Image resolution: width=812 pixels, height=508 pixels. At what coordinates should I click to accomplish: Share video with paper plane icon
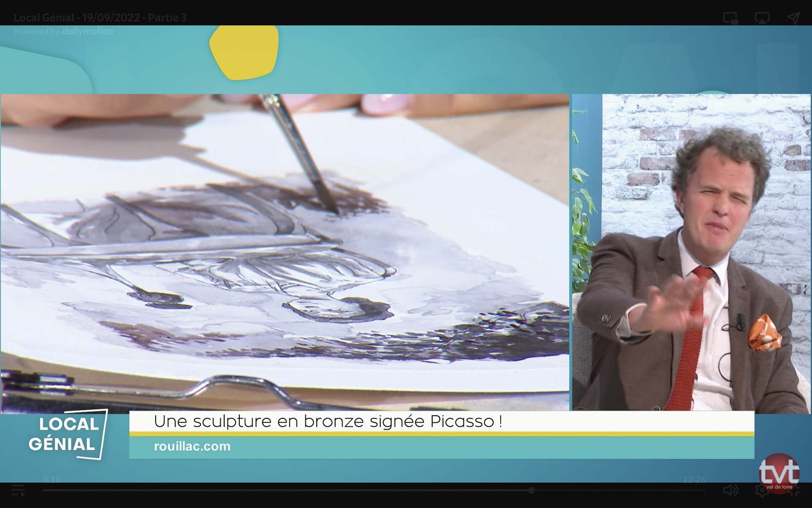793,18
